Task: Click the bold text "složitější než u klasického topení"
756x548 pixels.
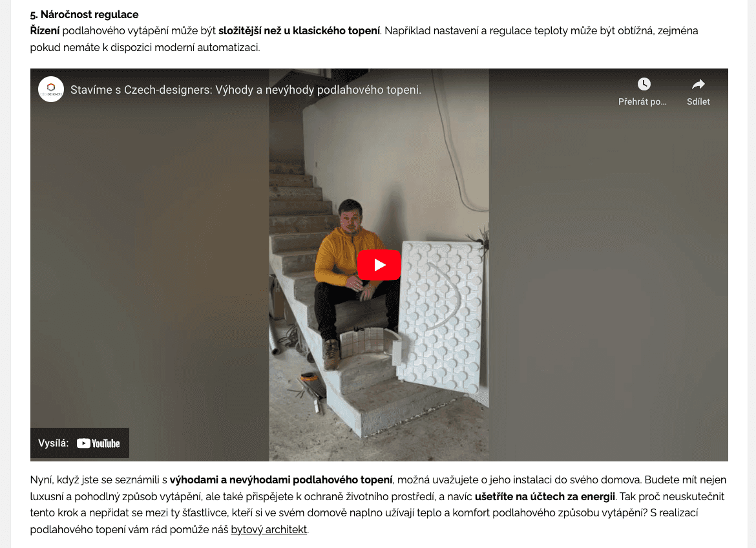Action: (299, 31)
